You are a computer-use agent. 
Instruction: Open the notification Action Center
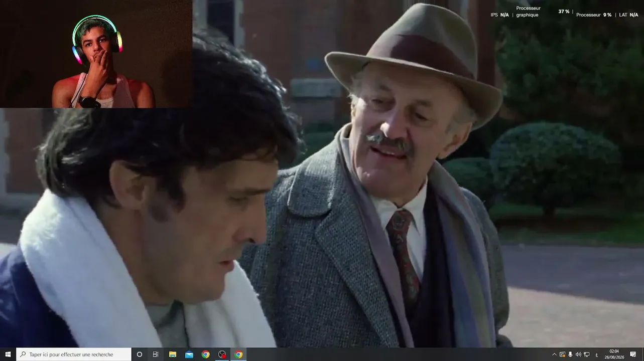[x=633, y=354]
